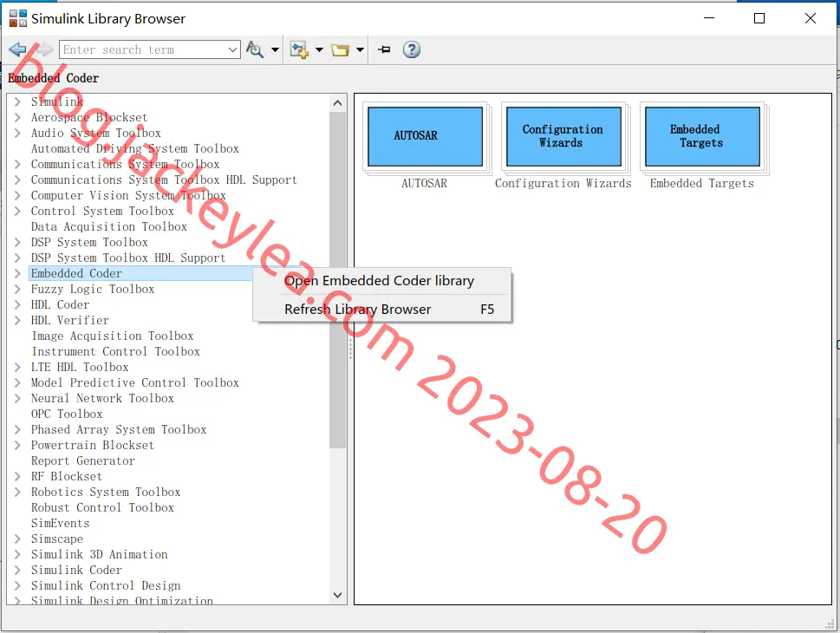Screen dimensions: 840x633
Task: Select DSP System Toolbox HDL Support
Action: (x=128, y=258)
